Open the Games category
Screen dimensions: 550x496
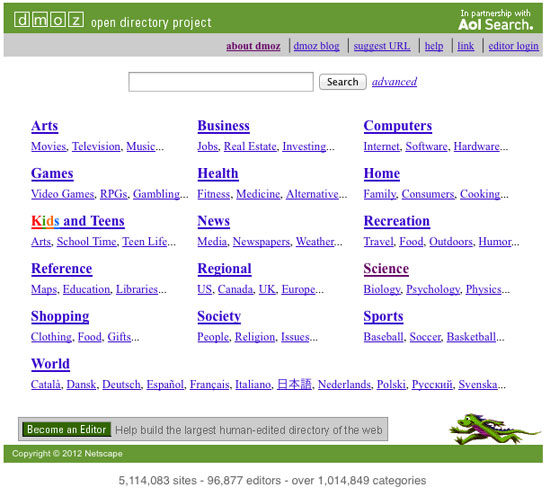pos(52,174)
